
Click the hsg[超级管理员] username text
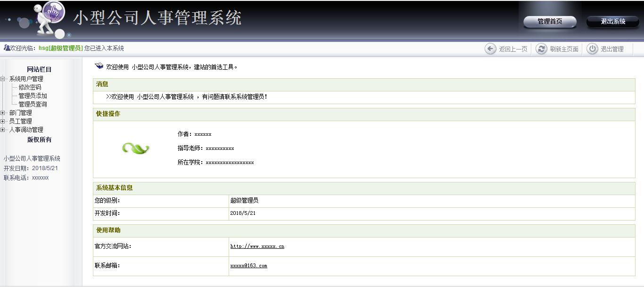click(x=60, y=48)
